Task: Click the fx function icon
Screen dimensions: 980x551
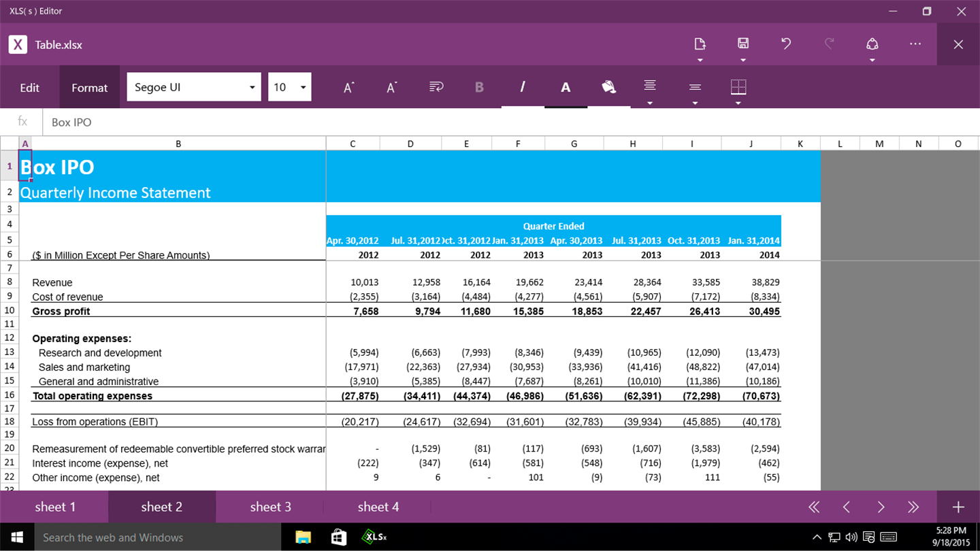Action: 22,121
